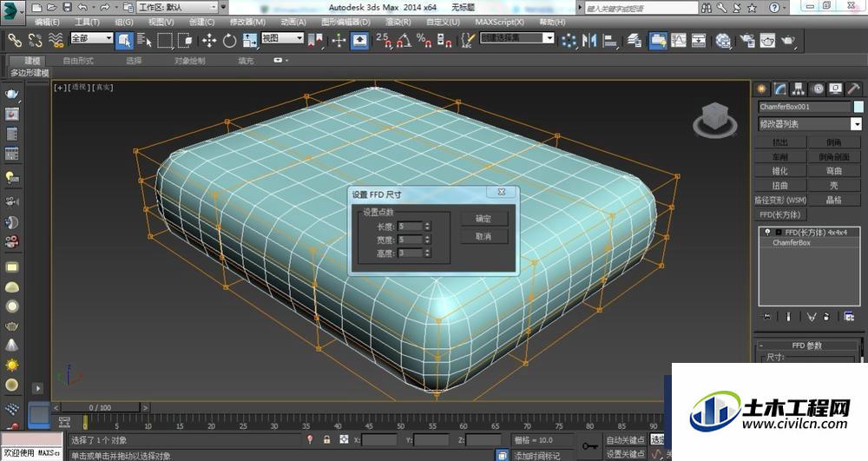Toggle Window/Crossing selection mode

click(x=185, y=41)
